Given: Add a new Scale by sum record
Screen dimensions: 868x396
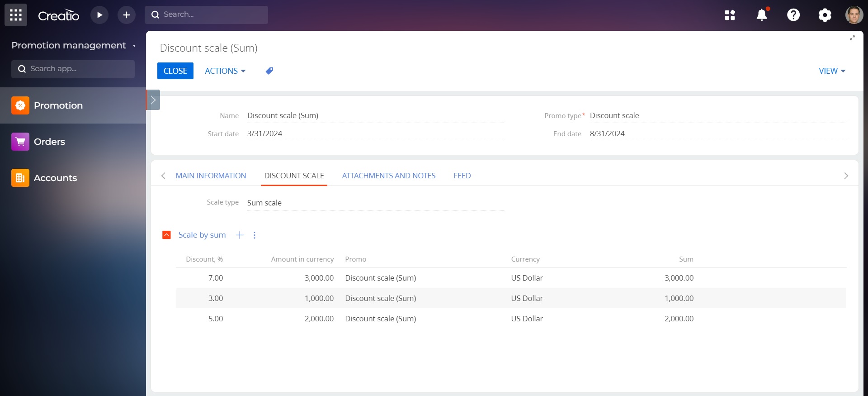Looking at the screenshot, I should pos(240,235).
